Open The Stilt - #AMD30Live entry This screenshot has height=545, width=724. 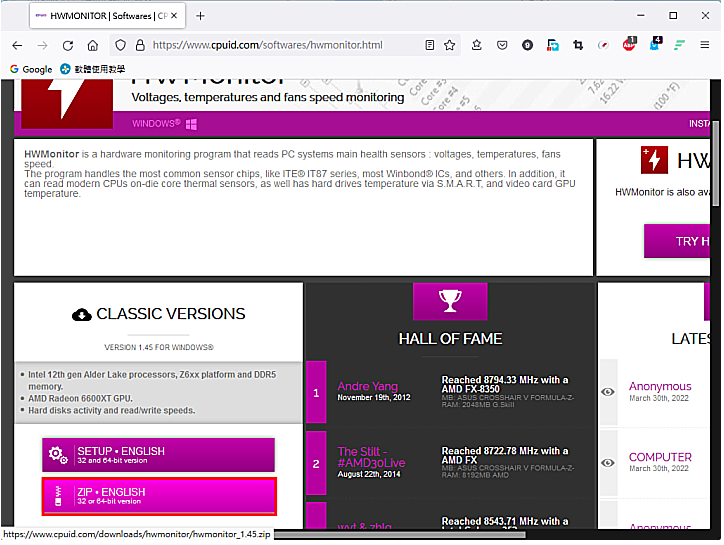(371, 457)
